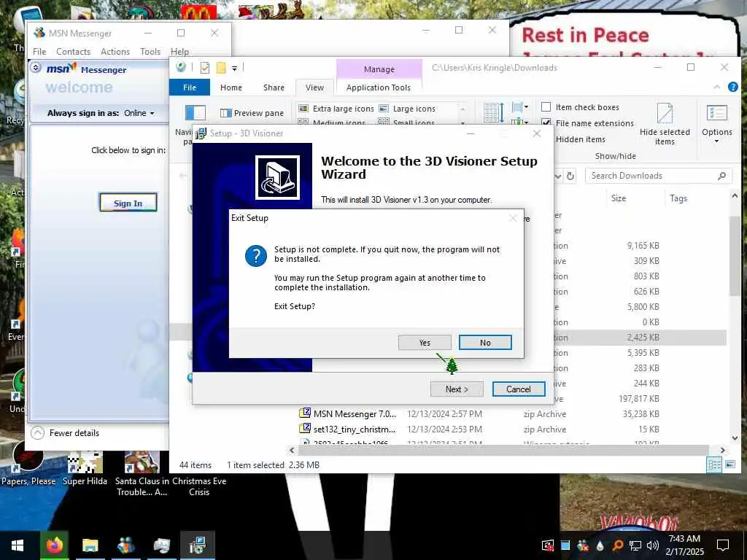Open the File menu in MSN Messenger
This screenshot has height=560, width=747.
[39, 52]
